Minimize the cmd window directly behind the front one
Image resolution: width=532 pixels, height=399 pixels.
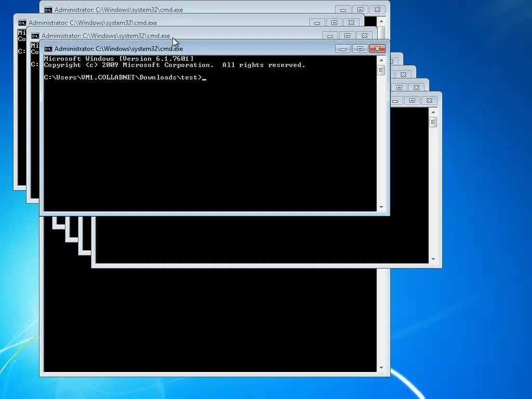330,36
